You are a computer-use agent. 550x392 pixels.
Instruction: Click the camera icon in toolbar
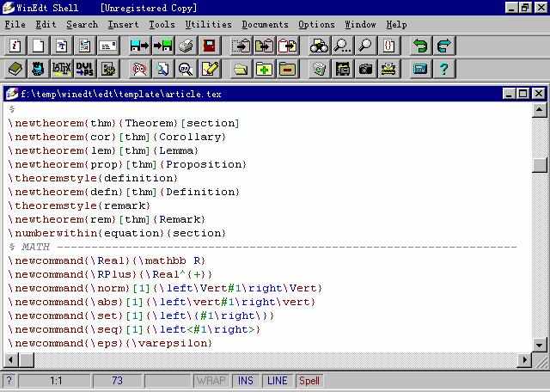point(366,69)
